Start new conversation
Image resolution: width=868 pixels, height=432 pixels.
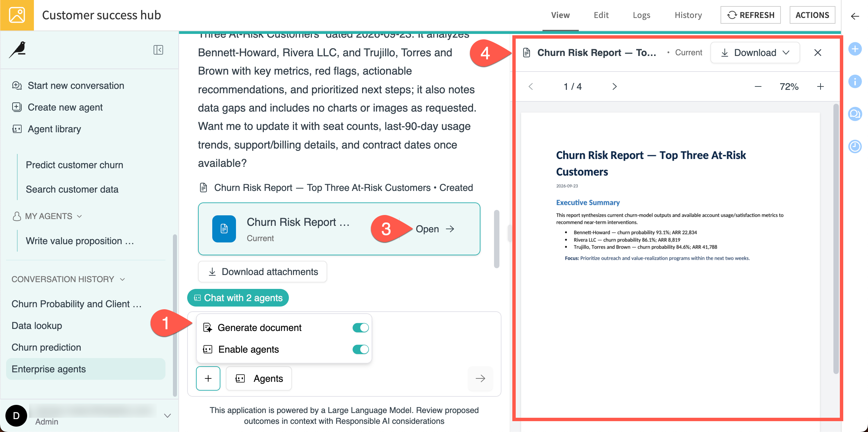click(x=68, y=85)
